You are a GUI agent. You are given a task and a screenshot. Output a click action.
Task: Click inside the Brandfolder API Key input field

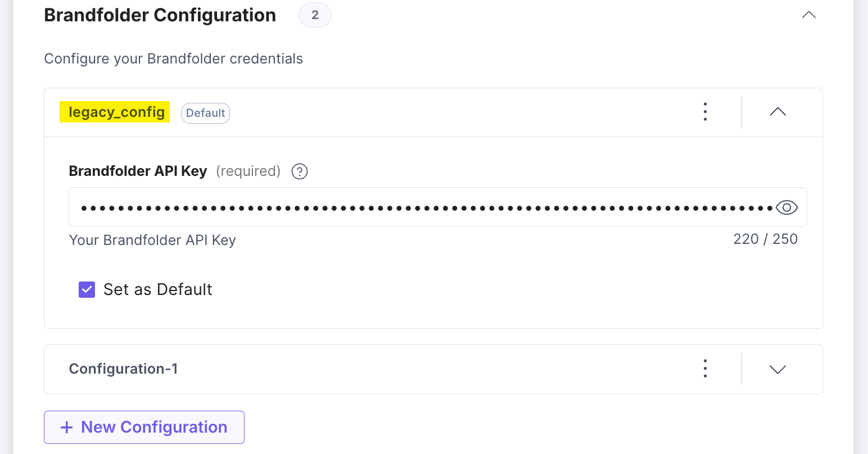pyautogui.click(x=394, y=207)
